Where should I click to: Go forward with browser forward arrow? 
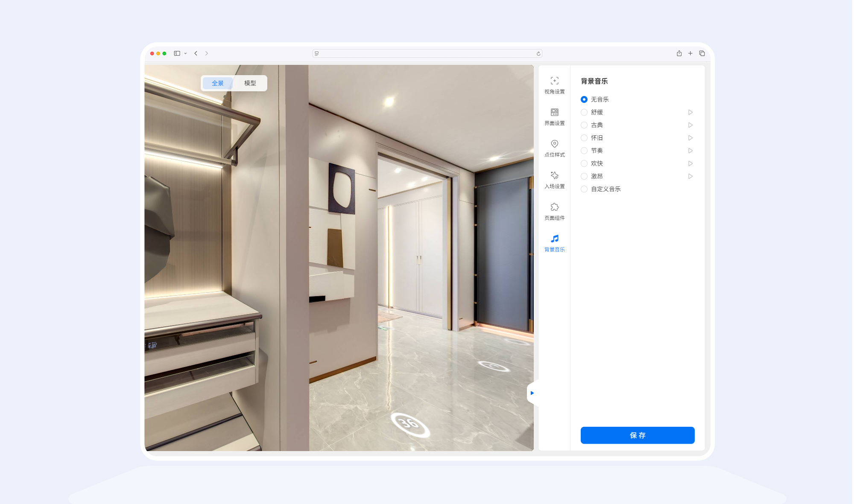click(207, 53)
